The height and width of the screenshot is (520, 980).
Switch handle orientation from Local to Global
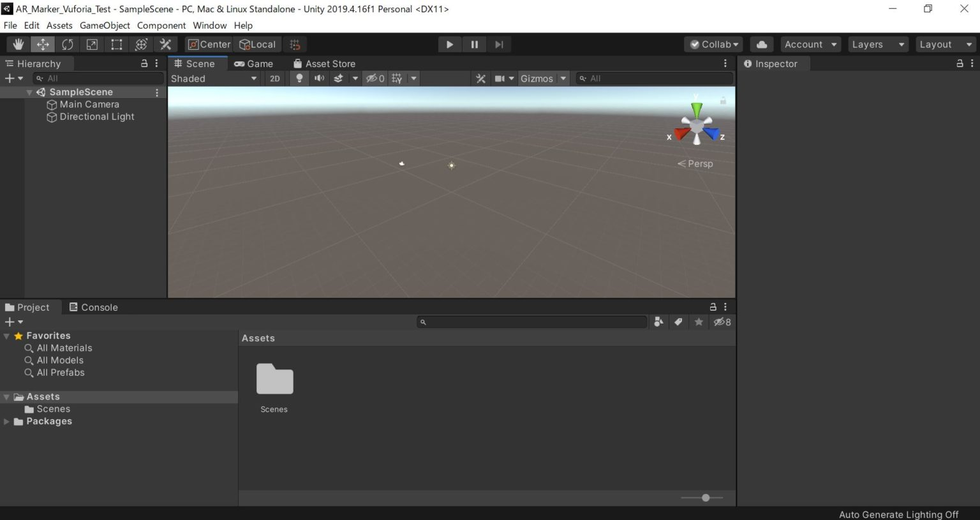click(258, 44)
